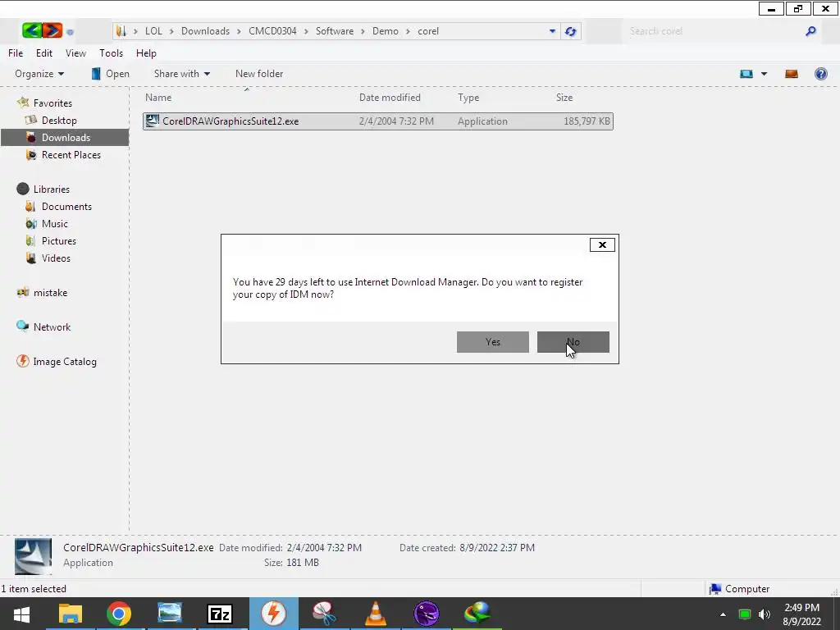Click No in the IDM registration dialog
840x630 pixels.
click(573, 342)
